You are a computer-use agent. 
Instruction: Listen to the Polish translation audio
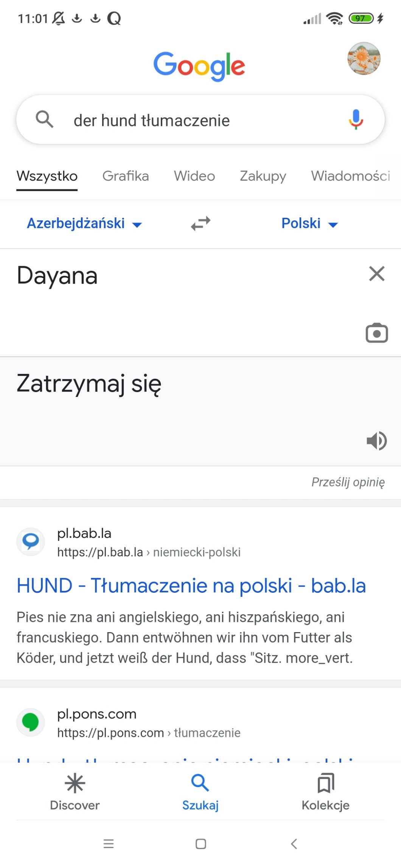point(376,440)
